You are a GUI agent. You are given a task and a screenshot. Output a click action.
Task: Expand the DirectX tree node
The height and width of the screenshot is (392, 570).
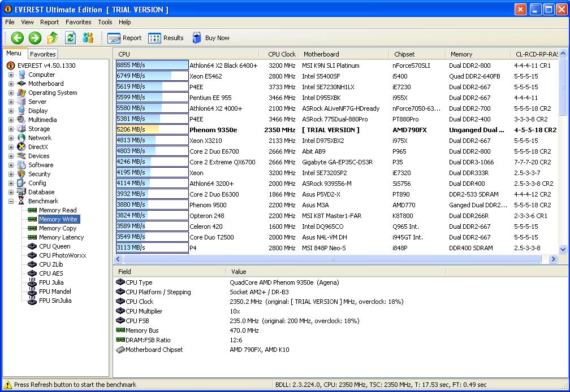(11, 147)
